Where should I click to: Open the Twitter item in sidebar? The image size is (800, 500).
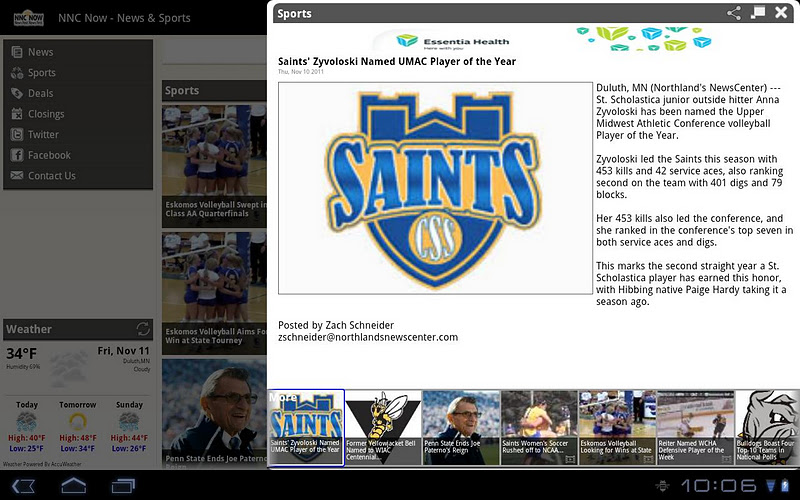coord(78,134)
